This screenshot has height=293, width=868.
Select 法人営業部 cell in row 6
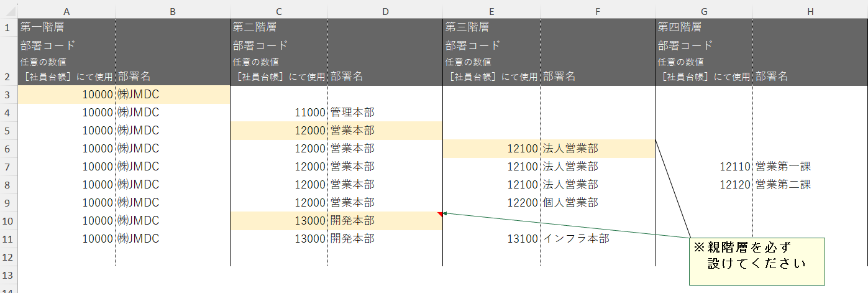[x=598, y=149]
